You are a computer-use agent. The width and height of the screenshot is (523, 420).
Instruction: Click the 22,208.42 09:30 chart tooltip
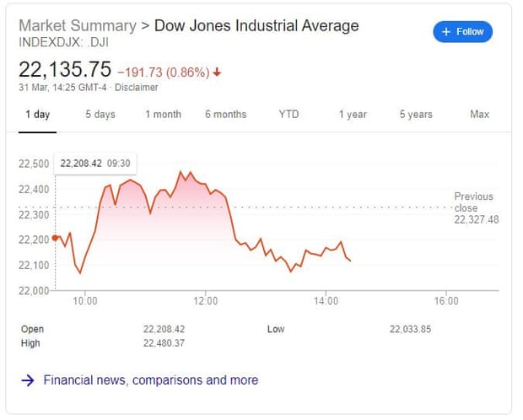click(x=95, y=164)
